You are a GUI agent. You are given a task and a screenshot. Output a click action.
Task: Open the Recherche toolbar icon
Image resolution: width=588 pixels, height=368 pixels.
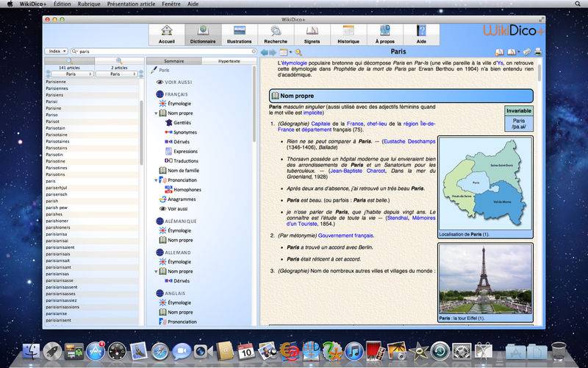[276, 35]
